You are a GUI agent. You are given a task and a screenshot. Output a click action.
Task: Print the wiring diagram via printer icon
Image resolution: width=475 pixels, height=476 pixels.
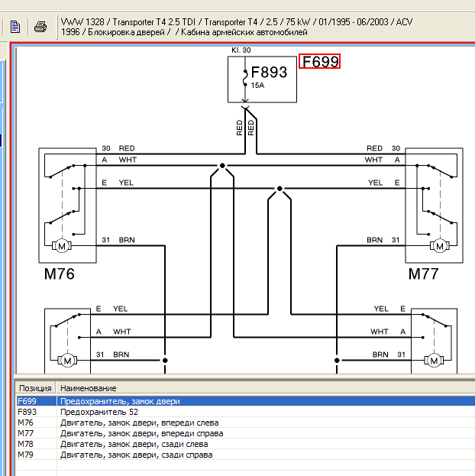click(40, 27)
